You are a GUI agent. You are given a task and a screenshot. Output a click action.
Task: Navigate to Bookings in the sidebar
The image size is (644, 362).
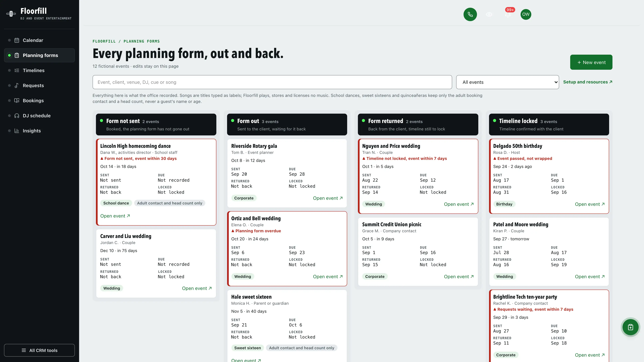coord(39,100)
